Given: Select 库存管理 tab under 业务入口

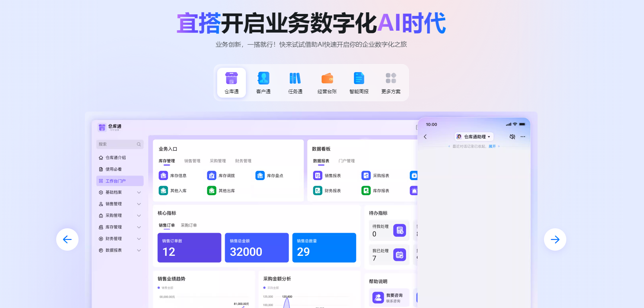Looking at the screenshot, I should (167, 161).
